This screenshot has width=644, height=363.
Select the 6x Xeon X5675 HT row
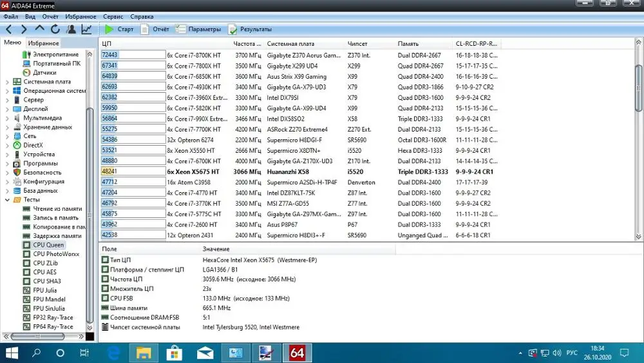click(x=300, y=172)
